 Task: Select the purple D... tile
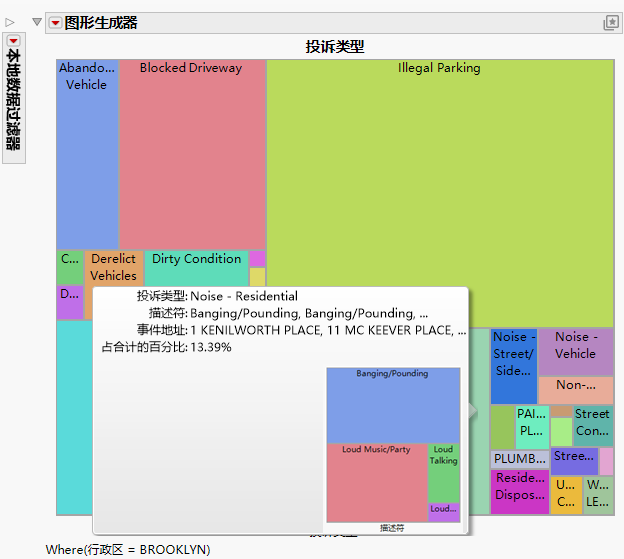tap(70, 302)
